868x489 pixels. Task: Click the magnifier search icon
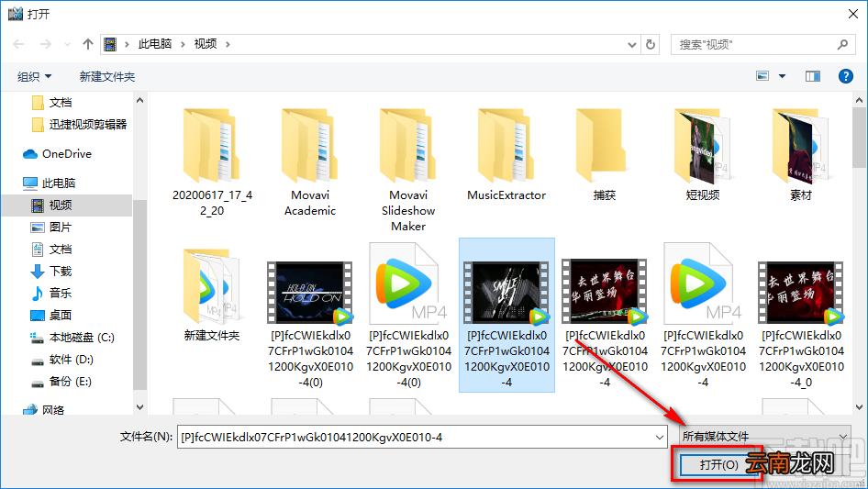(842, 44)
